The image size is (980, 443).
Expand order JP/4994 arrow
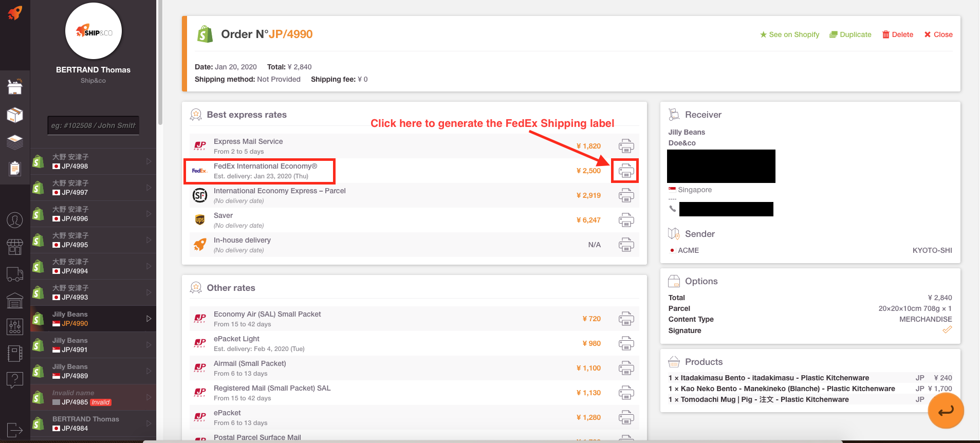(149, 266)
